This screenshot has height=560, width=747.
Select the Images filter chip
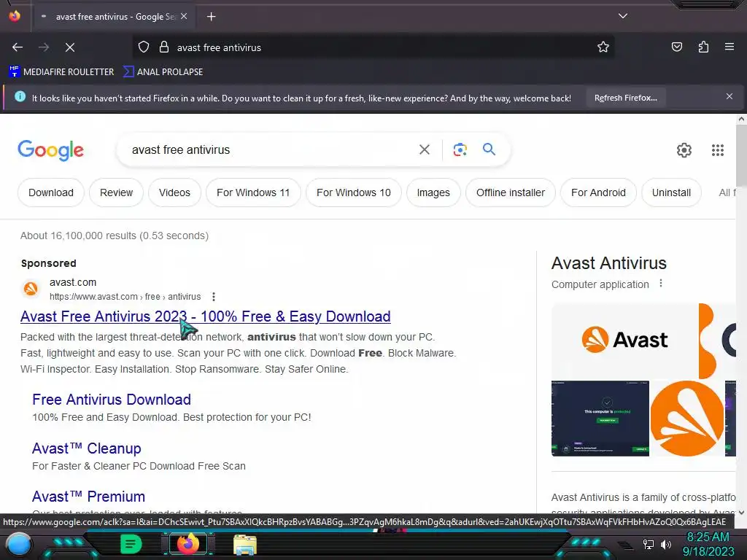[433, 192]
